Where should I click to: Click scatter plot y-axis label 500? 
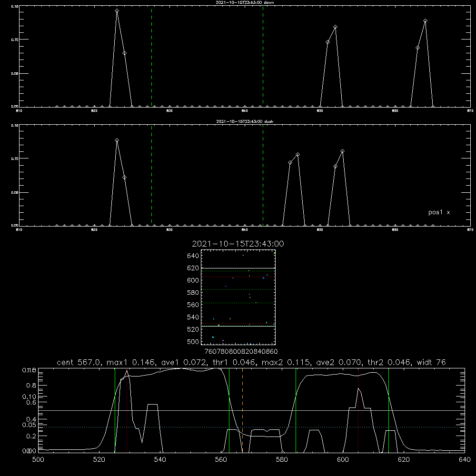pos(193,342)
